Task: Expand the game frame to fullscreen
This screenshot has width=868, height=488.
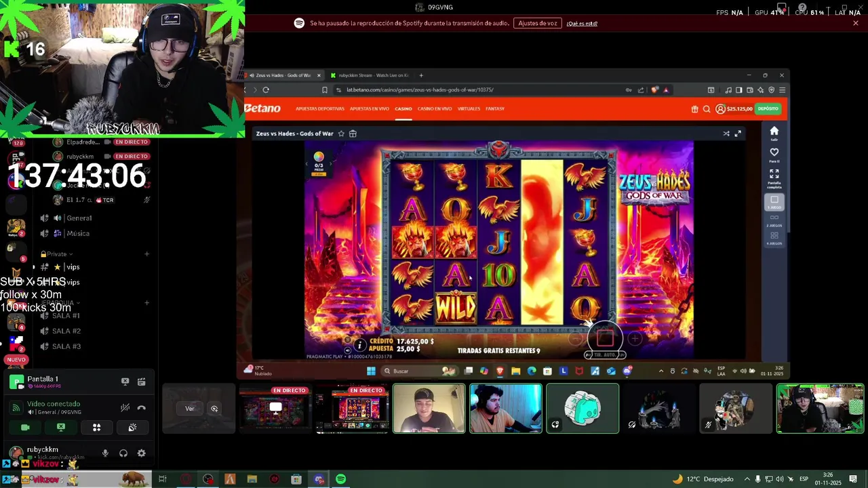Action: [738, 134]
